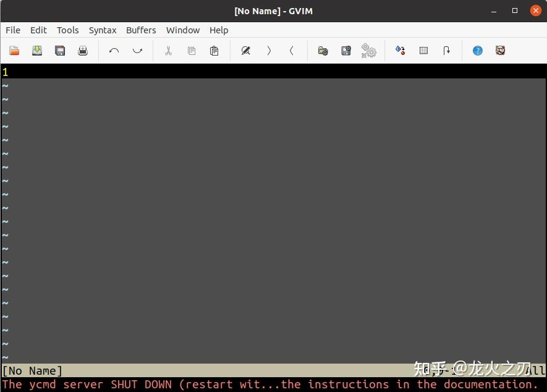
Task: Open the Syntax menu
Action: pyautogui.click(x=103, y=30)
